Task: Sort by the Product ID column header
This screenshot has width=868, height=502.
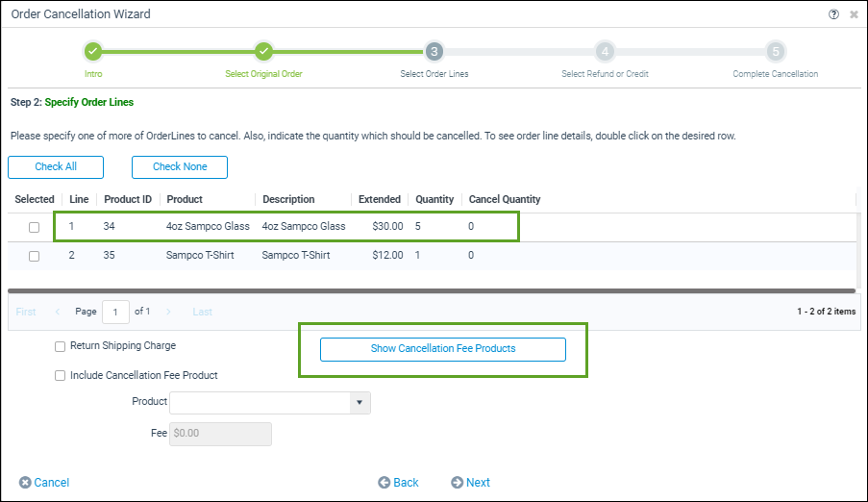Action: (128, 199)
